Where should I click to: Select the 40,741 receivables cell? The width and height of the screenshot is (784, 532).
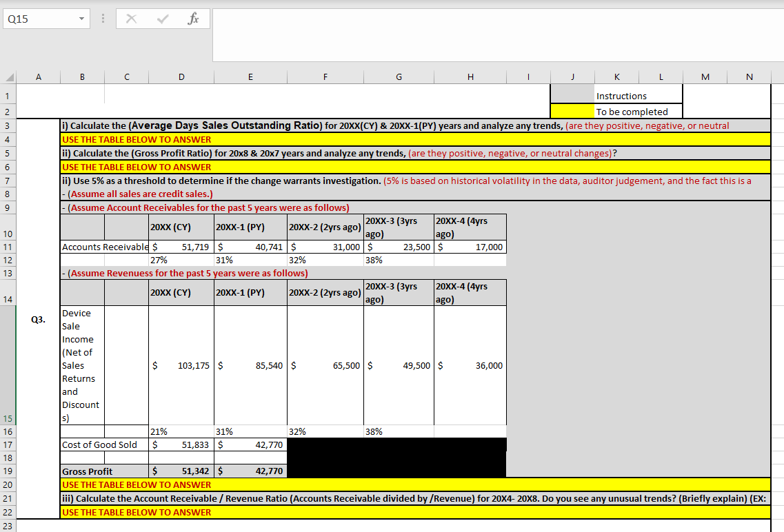pyautogui.click(x=250, y=247)
